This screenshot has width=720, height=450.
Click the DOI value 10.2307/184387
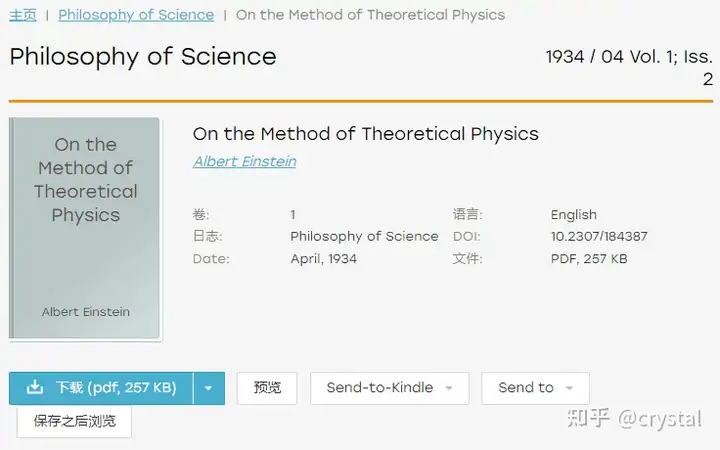(599, 236)
